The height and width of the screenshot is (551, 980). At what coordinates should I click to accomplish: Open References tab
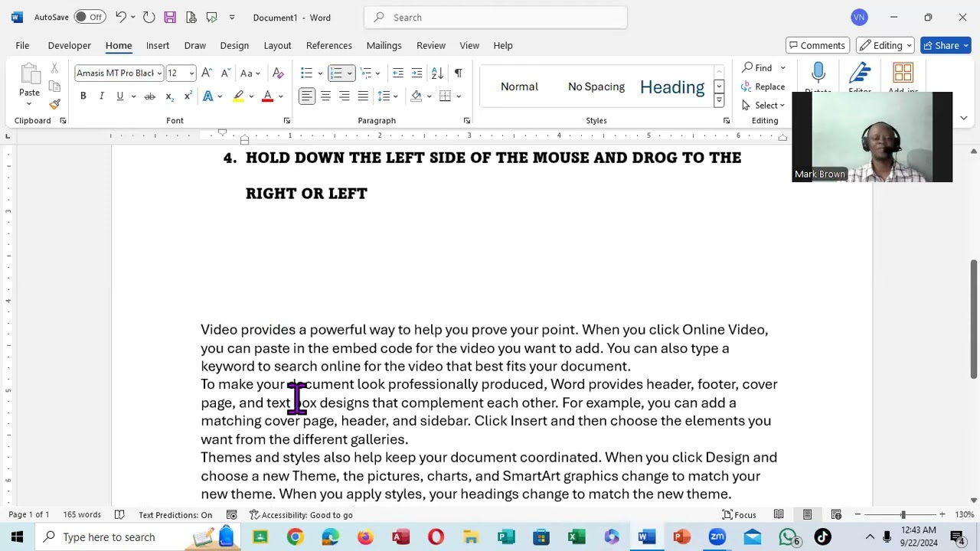coord(329,45)
